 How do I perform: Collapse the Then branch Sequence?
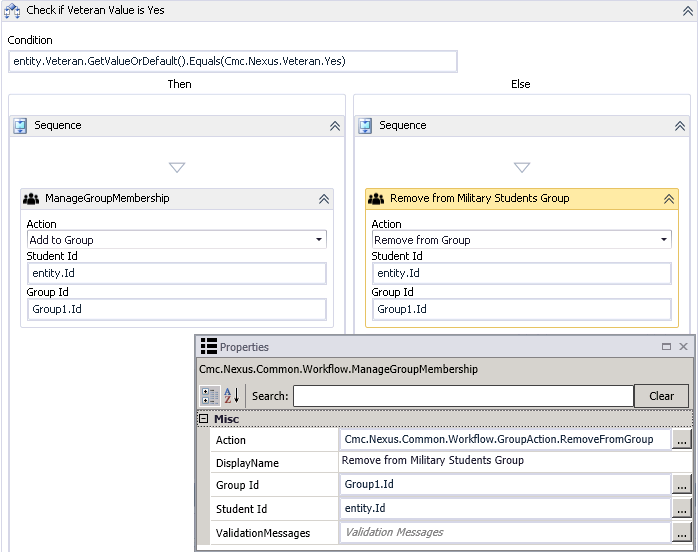pyautogui.click(x=335, y=126)
